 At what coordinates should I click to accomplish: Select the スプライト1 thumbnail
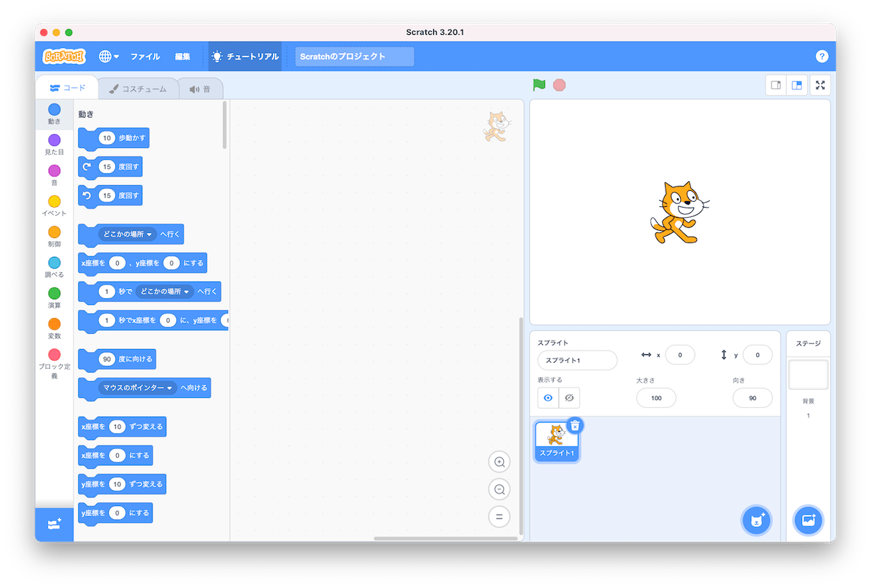pos(557,441)
